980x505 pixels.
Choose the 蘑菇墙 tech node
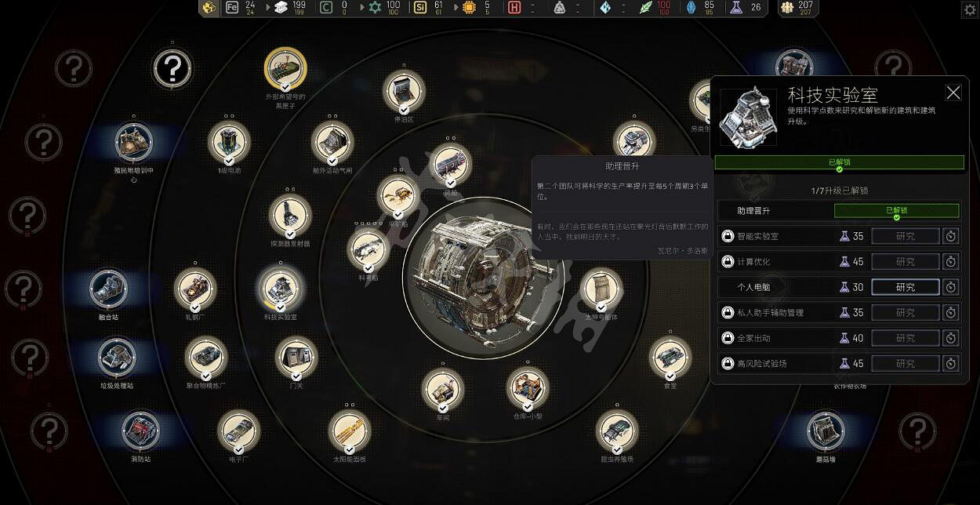point(826,431)
